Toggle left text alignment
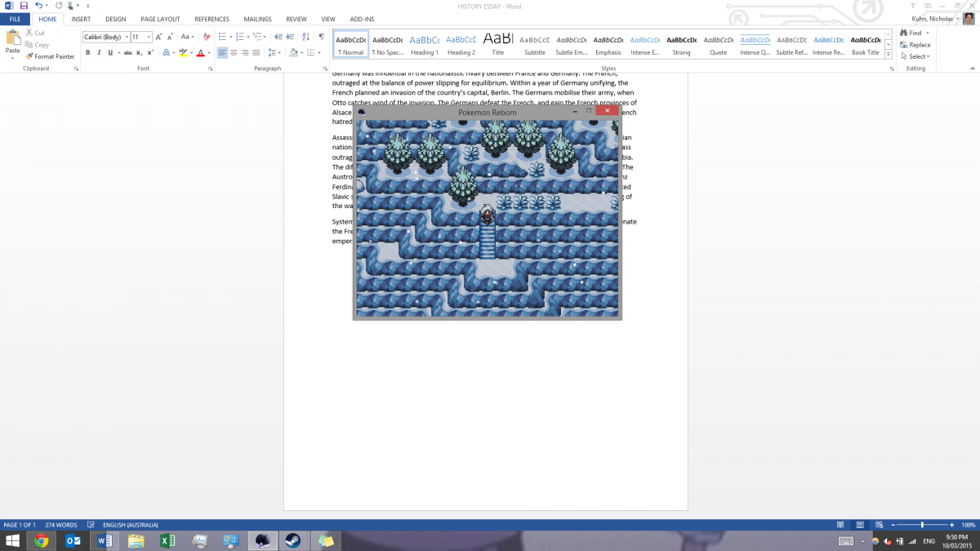The image size is (980, 551). (x=222, y=52)
